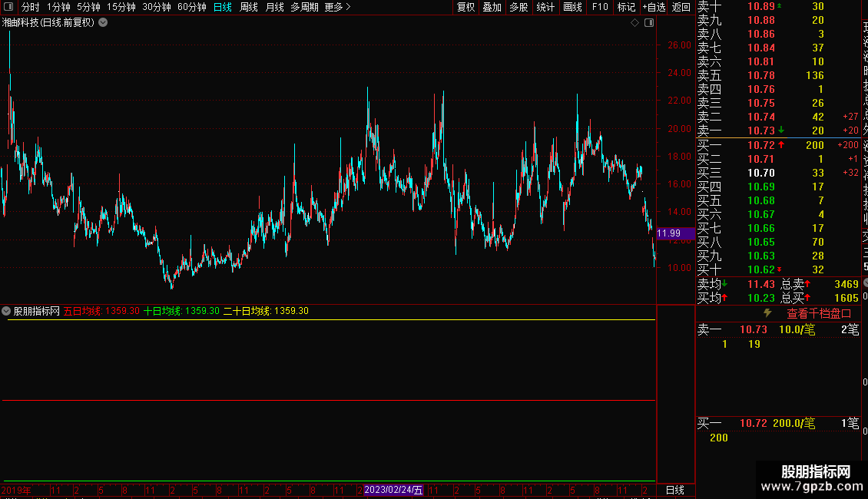This screenshot has height=499, width=868.
Task: Click the 2023/02/24/五 date marker on timeline
Action: (x=393, y=490)
